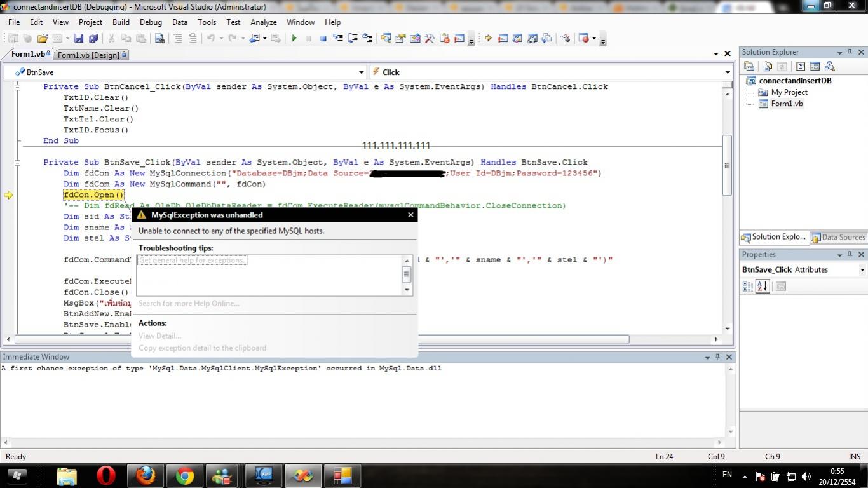
Task: Click the Open File toolbar icon
Action: 43,38
